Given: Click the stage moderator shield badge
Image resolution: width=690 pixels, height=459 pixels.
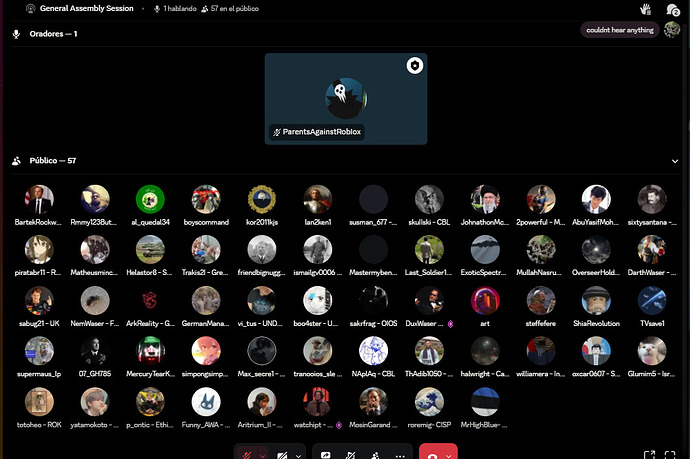Looking at the screenshot, I should pyautogui.click(x=415, y=66).
